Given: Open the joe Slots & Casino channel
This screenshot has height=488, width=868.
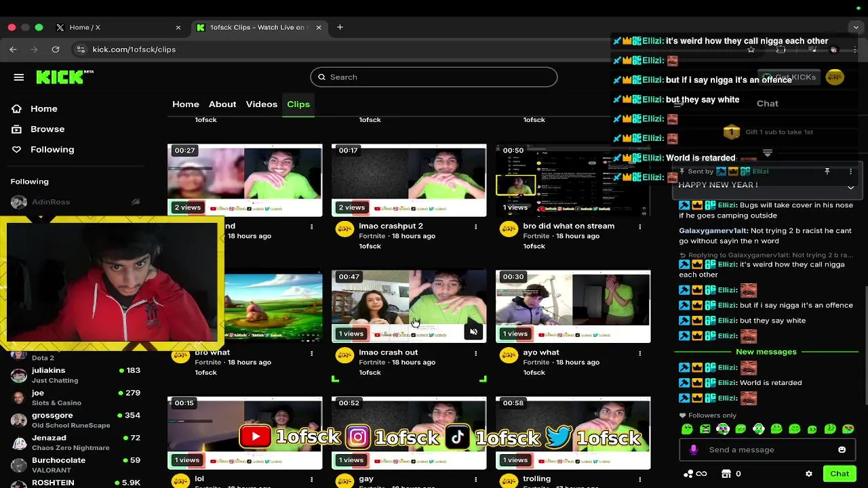Looking at the screenshot, I should pos(76,397).
